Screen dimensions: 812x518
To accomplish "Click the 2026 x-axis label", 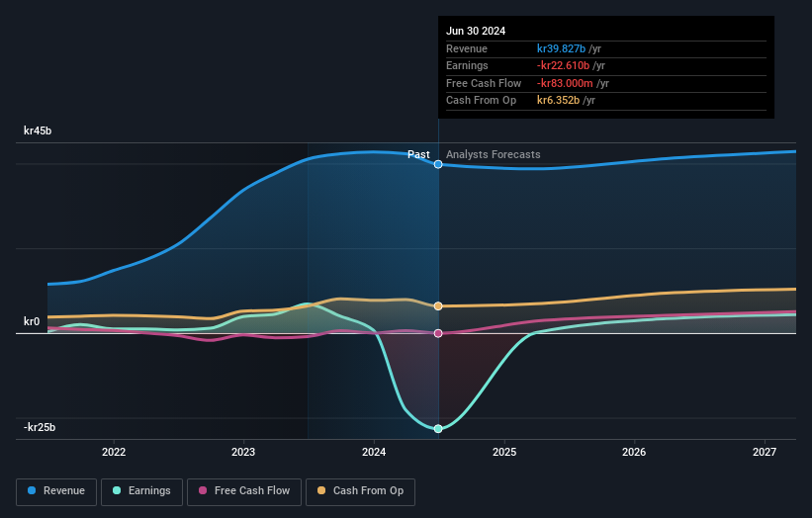I will click(x=634, y=452).
